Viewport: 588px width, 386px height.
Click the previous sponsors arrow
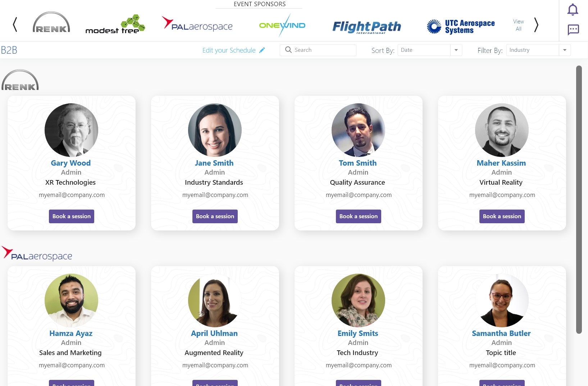tap(15, 25)
